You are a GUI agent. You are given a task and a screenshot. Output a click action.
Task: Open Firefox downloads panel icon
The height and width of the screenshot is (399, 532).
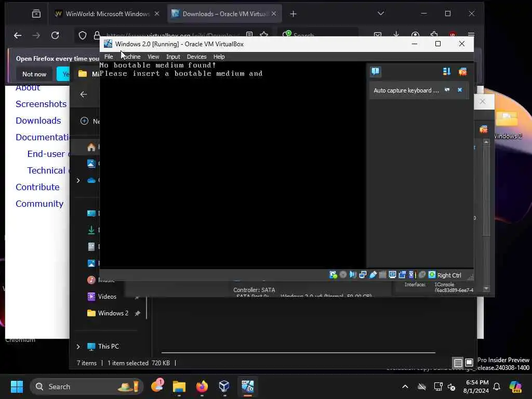396,35
